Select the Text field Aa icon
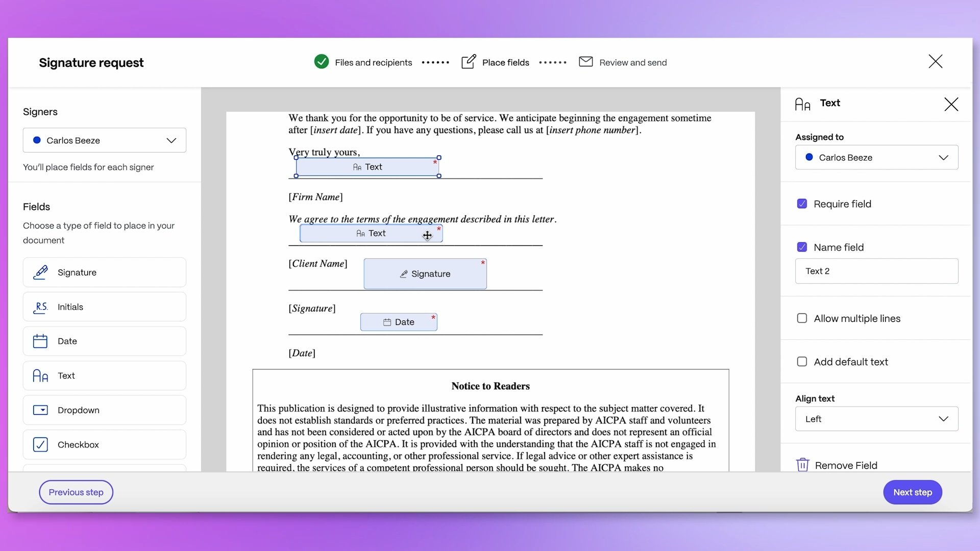Image resolution: width=980 pixels, height=551 pixels. coord(40,376)
